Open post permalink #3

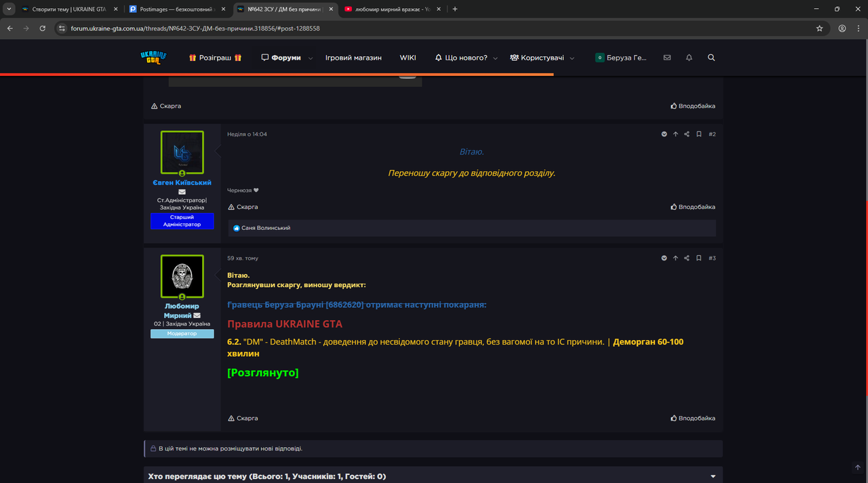point(712,258)
